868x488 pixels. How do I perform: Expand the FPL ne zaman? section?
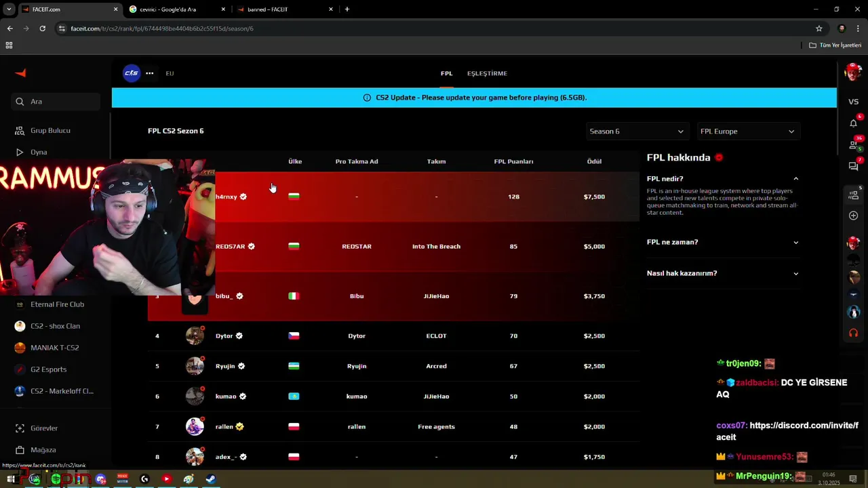click(x=723, y=242)
